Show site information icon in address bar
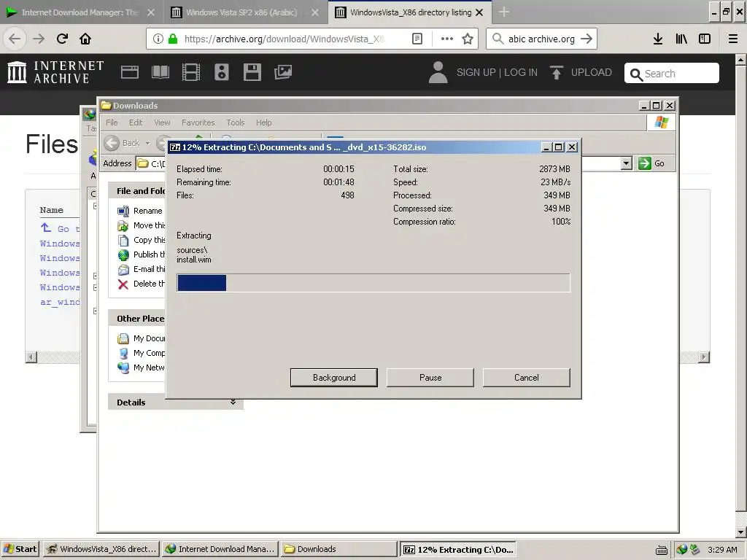The image size is (747, 560). click(x=158, y=39)
